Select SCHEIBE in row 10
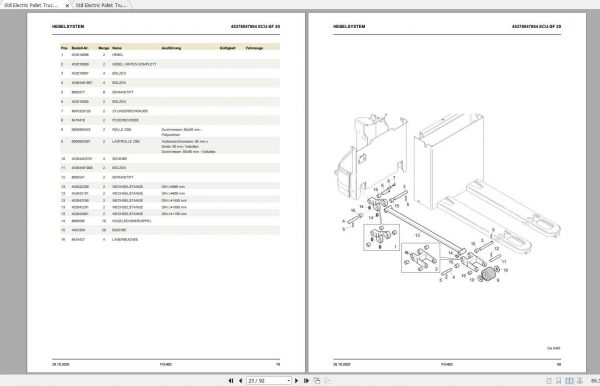Viewport: 600px width, 386px height. (119, 158)
